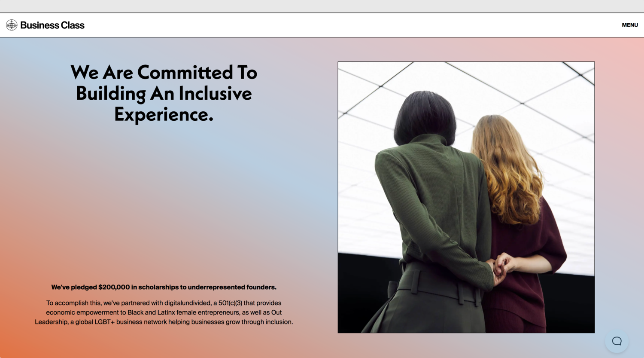Click the paragraph mentioning digitalundivided partnership
Viewport: 644px width, 358px height.
[164, 312]
